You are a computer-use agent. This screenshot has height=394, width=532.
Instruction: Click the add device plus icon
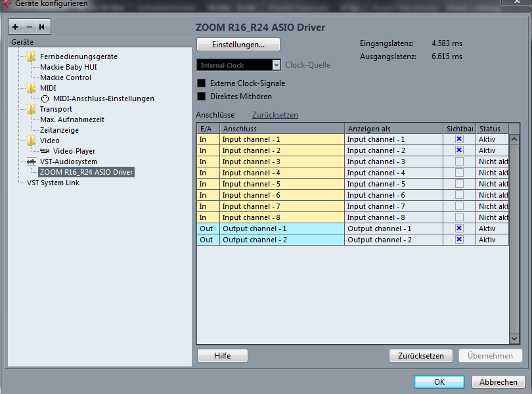15,27
